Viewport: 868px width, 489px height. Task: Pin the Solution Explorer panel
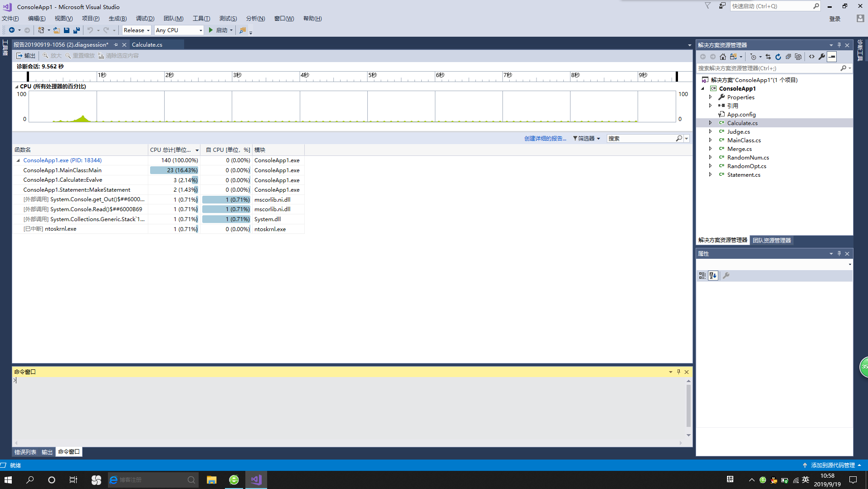click(x=839, y=45)
